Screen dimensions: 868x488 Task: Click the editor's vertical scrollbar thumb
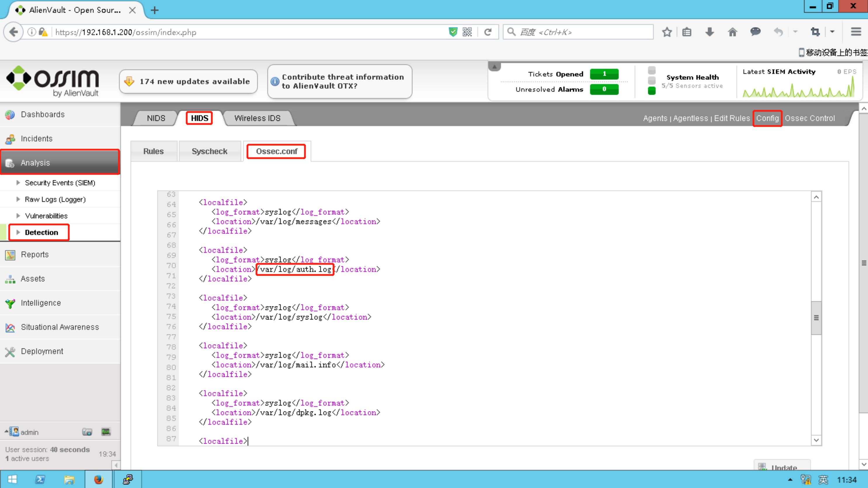(x=816, y=317)
